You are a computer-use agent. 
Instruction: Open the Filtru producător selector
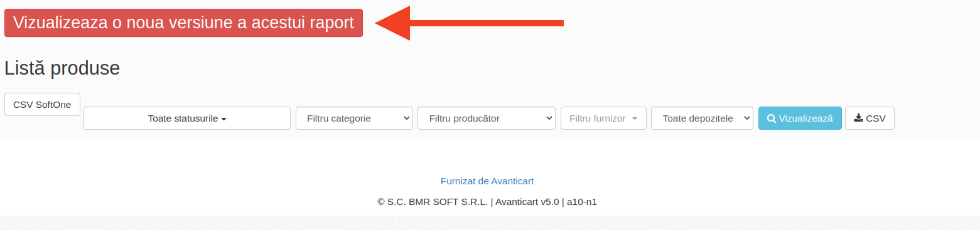487,118
